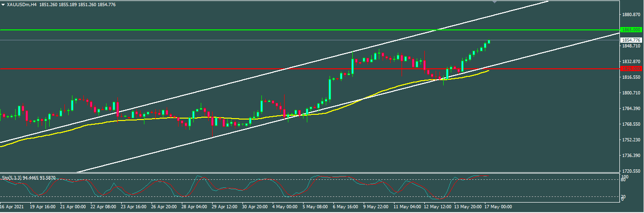Select the red horizontal line at 1825.000
644x213 pixels.
189,68
